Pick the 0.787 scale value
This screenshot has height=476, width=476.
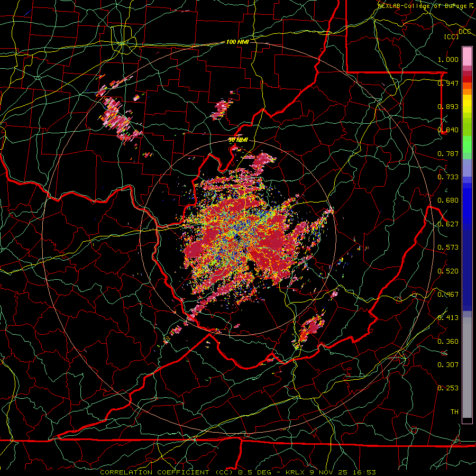448,153
